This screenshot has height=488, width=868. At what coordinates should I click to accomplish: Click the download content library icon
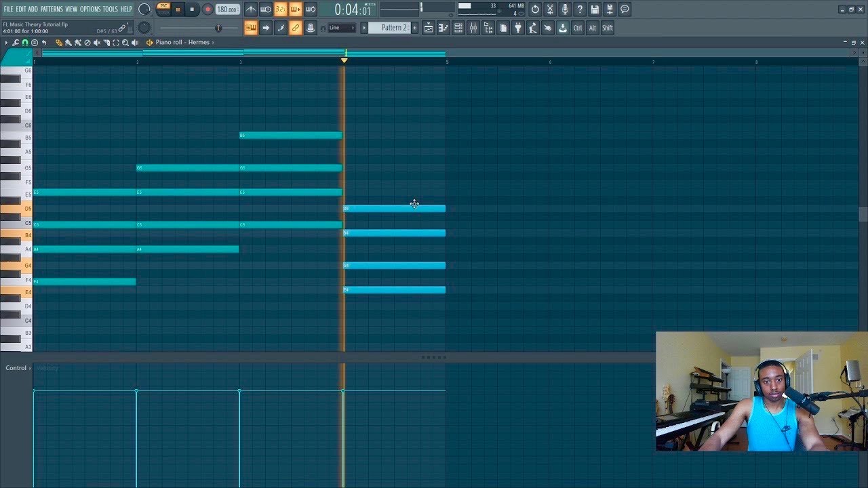pyautogui.click(x=563, y=28)
